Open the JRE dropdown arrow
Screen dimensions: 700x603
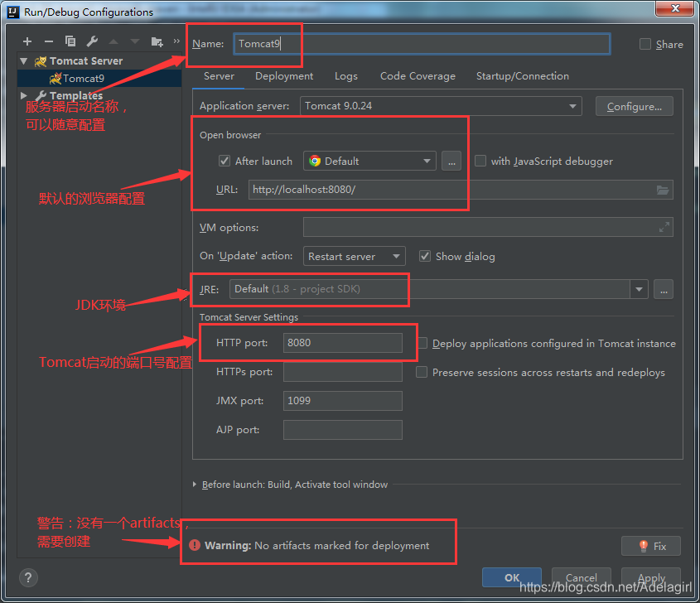pos(639,290)
